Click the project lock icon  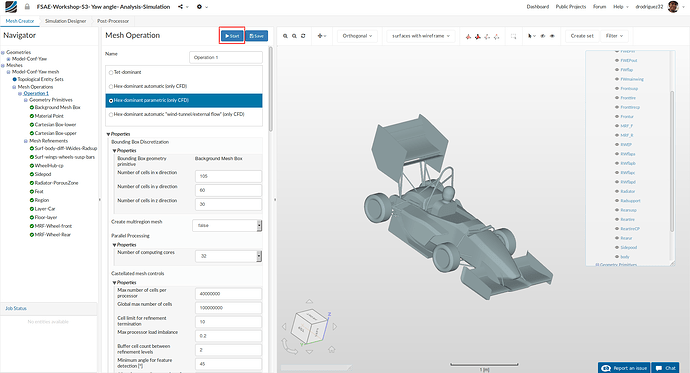coord(27,7)
